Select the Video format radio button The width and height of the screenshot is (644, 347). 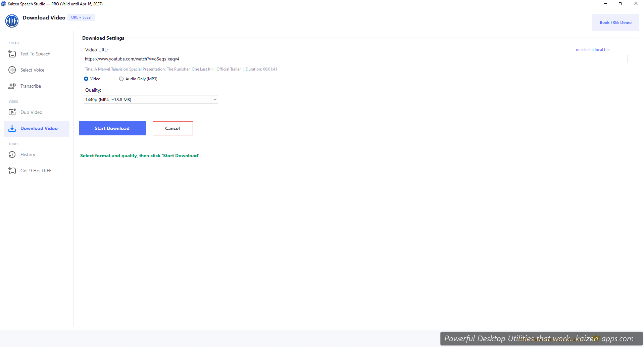pos(86,79)
